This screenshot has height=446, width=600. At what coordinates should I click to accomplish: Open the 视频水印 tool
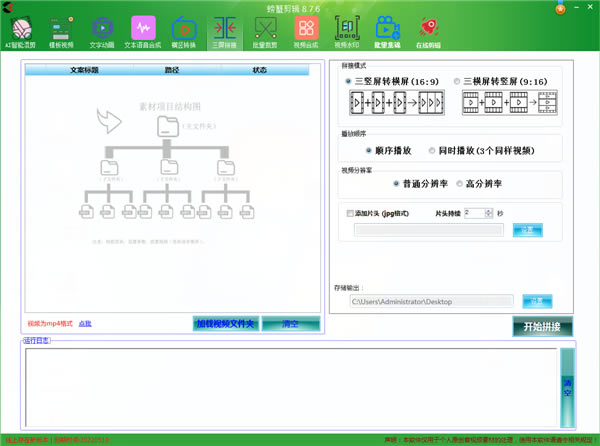pos(347,32)
